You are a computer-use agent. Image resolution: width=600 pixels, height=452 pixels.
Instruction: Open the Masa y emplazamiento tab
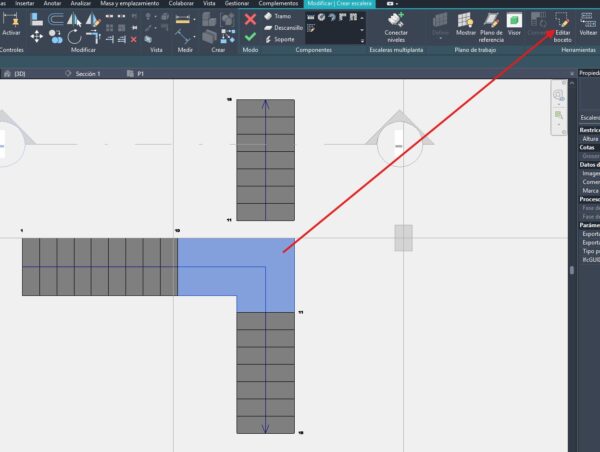pyautogui.click(x=131, y=4)
